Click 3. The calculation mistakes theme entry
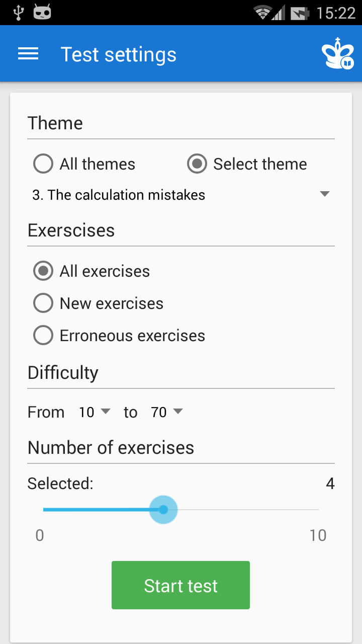Screen dimensions: 362x644 click(119, 195)
